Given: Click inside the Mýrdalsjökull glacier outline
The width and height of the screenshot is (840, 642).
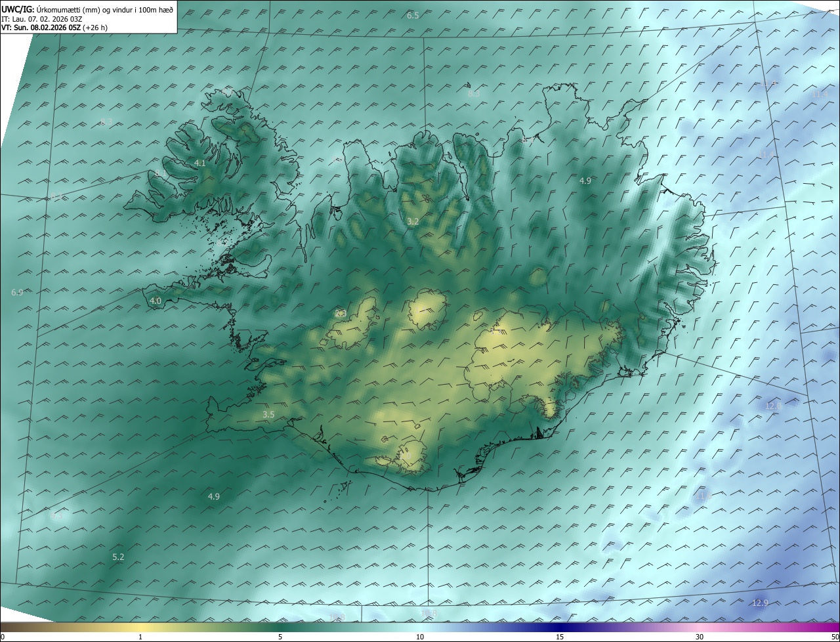Looking at the screenshot, I should point(410,456).
